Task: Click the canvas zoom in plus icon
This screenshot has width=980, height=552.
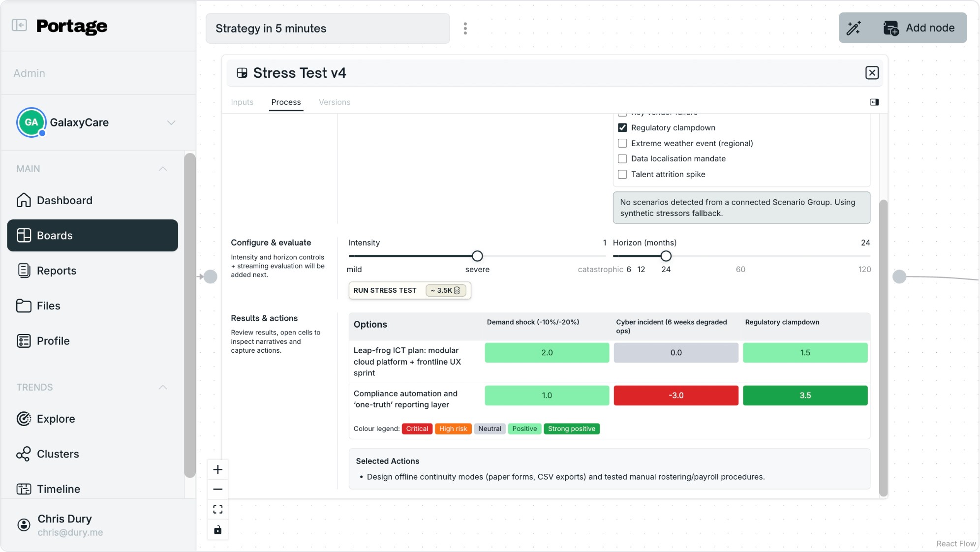Action: (218, 470)
